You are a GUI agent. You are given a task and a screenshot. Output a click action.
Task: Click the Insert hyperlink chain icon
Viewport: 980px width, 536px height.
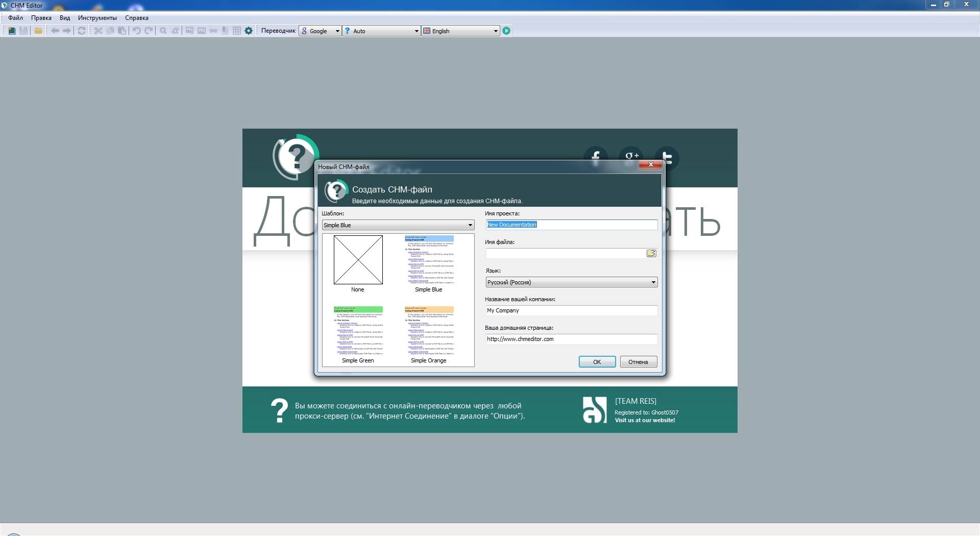[213, 31]
